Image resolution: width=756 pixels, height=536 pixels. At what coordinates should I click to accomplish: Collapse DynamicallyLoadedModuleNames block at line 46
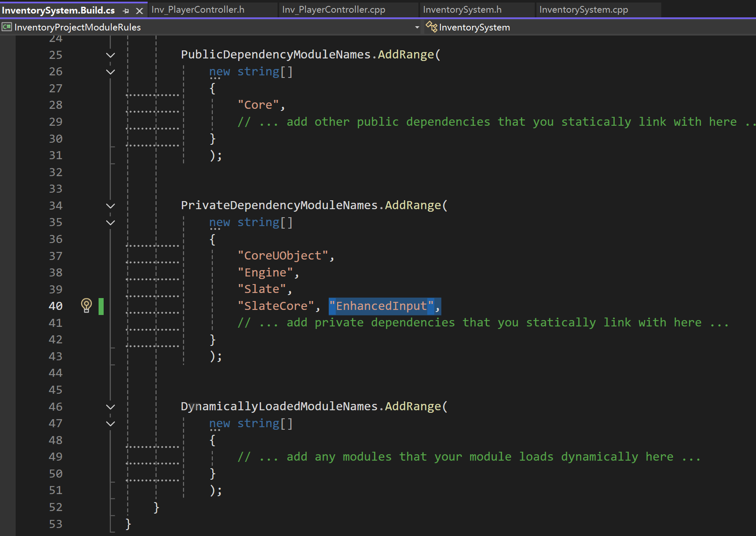[110, 407]
